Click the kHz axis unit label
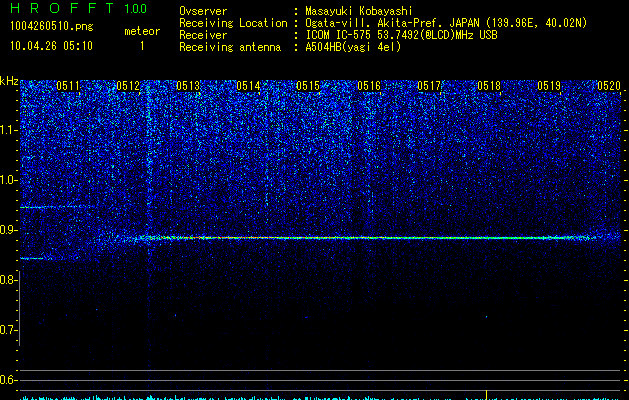Screen dimensions: 629x400 pyautogui.click(x=9, y=81)
